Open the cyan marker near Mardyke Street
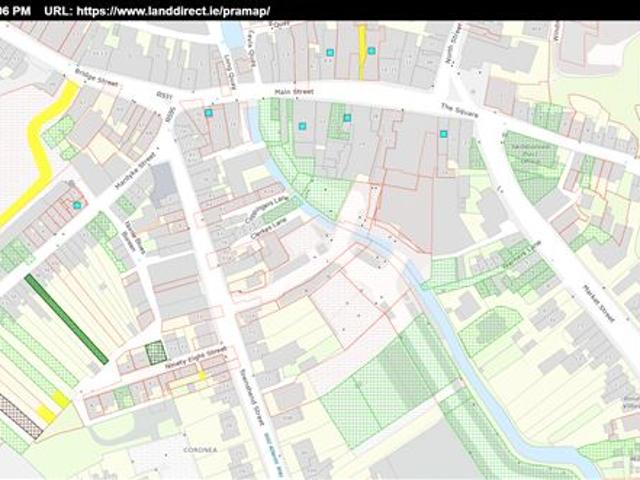640x480 pixels. click(x=77, y=205)
